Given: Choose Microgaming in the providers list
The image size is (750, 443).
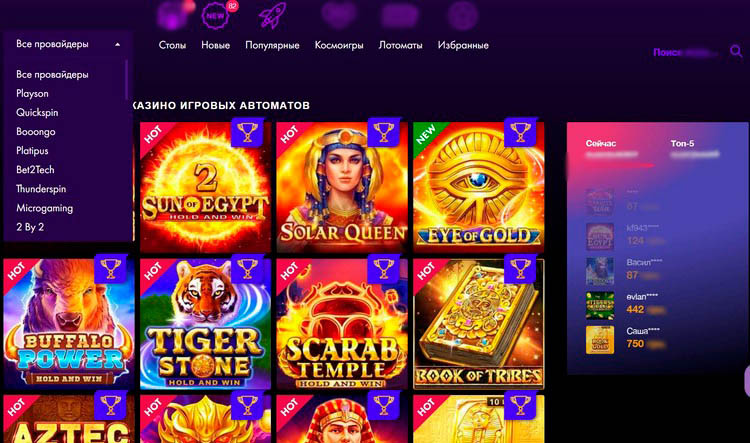Looking at the screenshot, I should pyautogui.click(x=44, y=208).
